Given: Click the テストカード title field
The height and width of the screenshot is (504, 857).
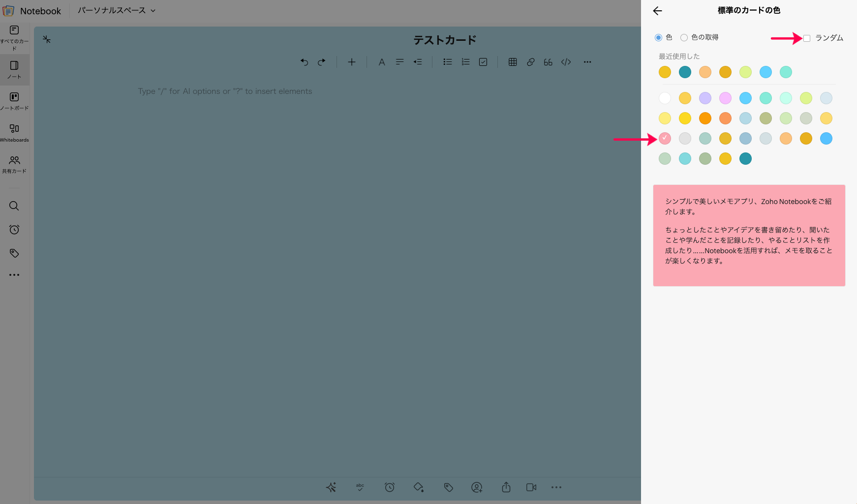Looking at the screenshot, I should point(444,40).
